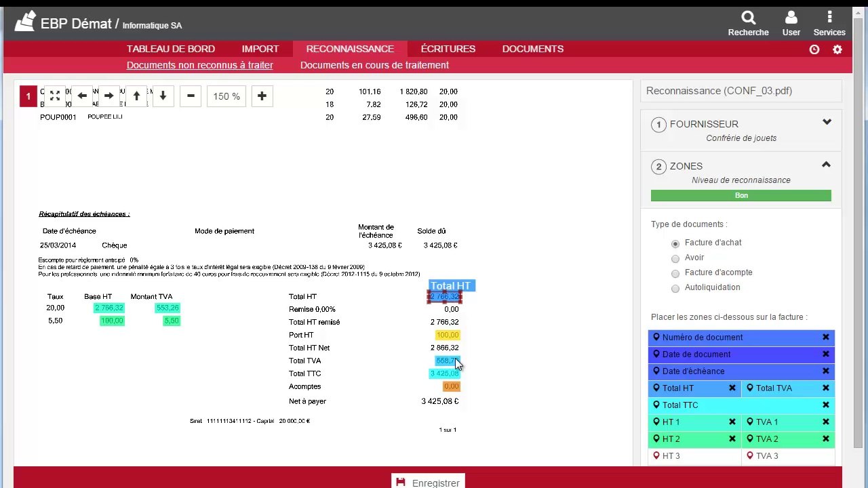Screen dimensions: 868x488
Task: Click highlighted Base HT 2 766,32 zone
Action: tap(109, 308)
